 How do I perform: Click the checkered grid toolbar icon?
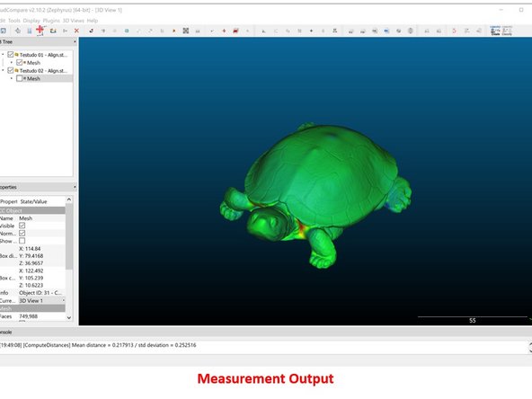pyautogui.click(x=186, y=31)
